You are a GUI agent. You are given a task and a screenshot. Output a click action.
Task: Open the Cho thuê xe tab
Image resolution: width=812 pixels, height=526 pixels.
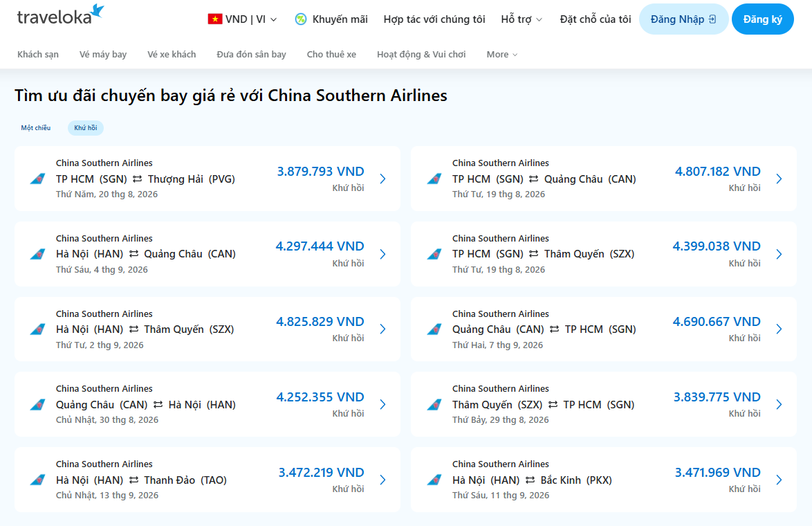coord(331,55)
